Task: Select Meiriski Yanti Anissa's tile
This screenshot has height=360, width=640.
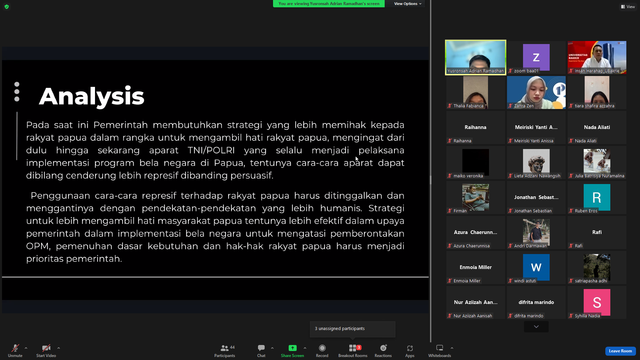Action: click(536, 127)
